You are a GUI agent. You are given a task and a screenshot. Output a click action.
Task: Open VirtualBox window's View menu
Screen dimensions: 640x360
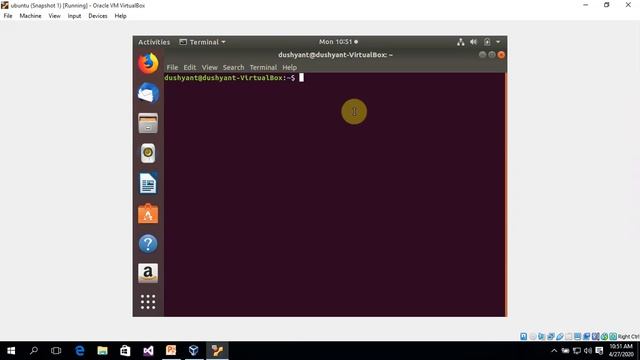pyautogui.click(x=54, y=16)
